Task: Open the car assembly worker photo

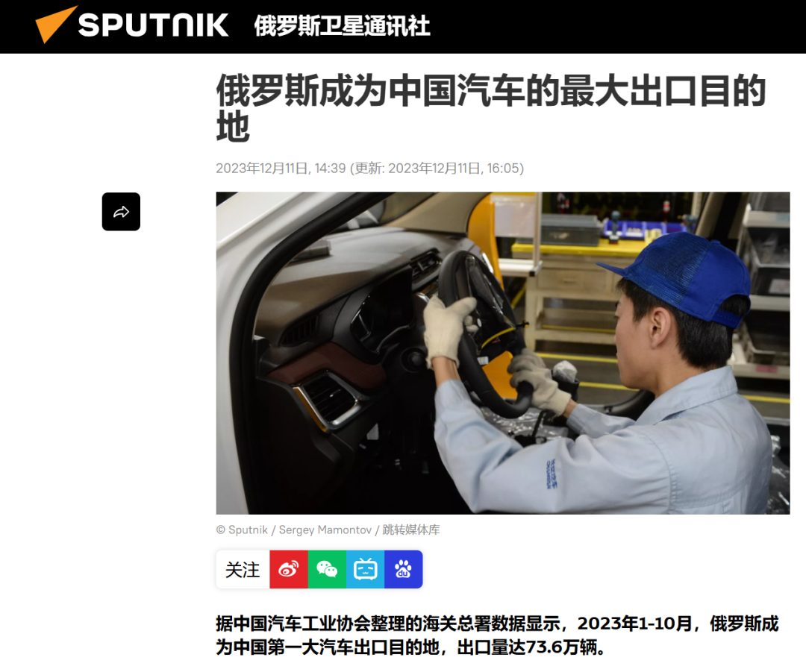Action: (503, 353)
